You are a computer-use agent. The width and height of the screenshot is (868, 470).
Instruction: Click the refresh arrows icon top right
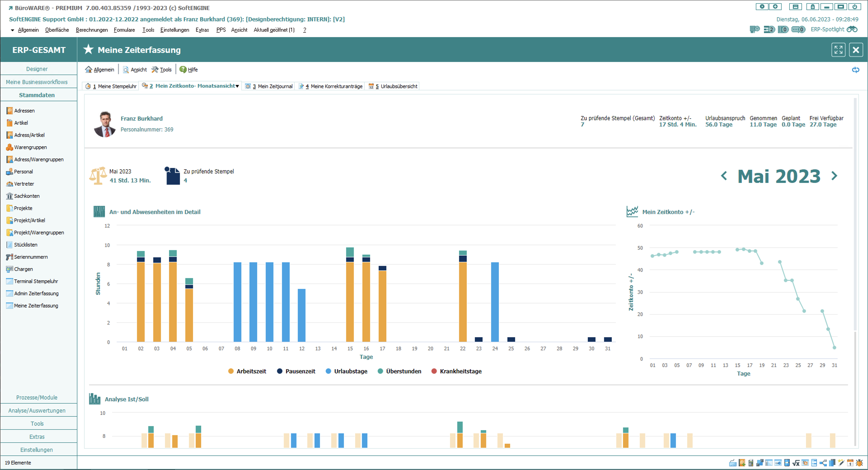pos(856,70)
